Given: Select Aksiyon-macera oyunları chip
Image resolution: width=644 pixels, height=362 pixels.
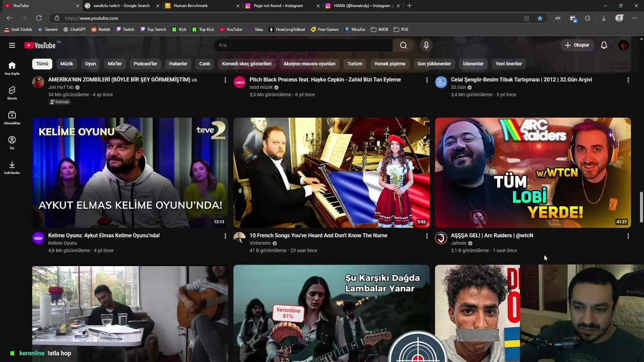Looking at the screenshot, I should point(309,64).
